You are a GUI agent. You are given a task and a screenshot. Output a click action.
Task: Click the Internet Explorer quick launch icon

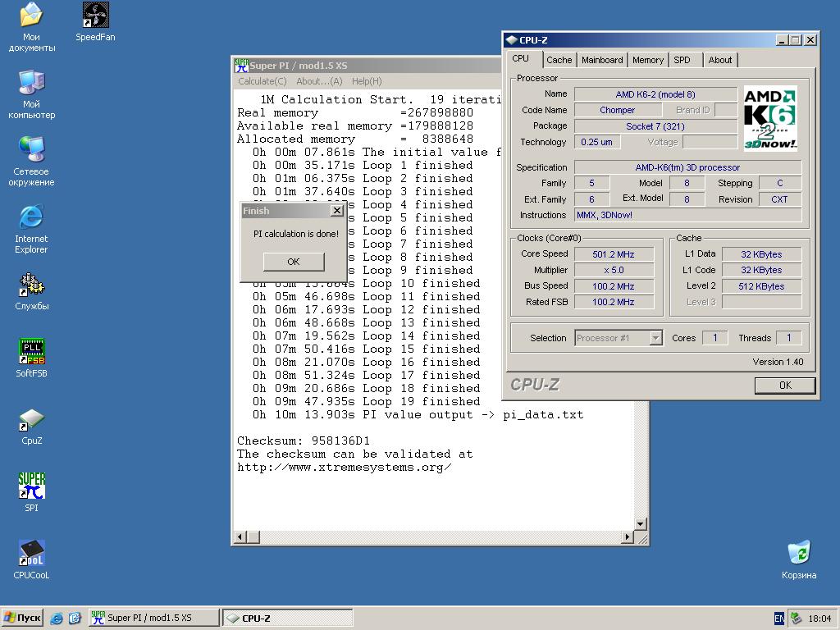tap(57, 619)
